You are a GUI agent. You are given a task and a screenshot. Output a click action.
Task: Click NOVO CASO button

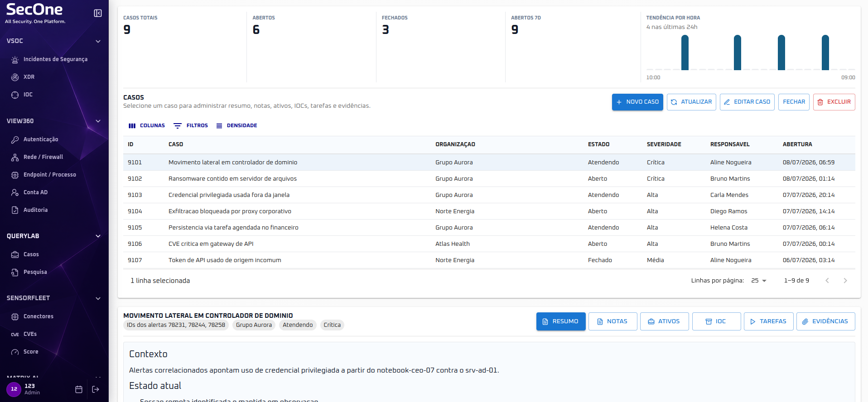coord(637,102)
